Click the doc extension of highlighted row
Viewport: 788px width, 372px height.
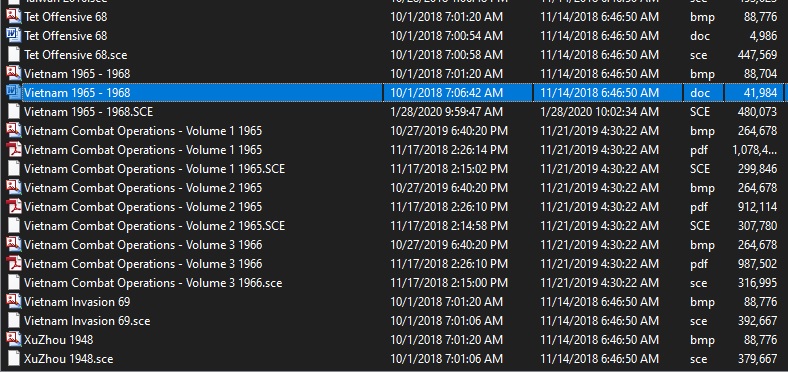point(699,92)
